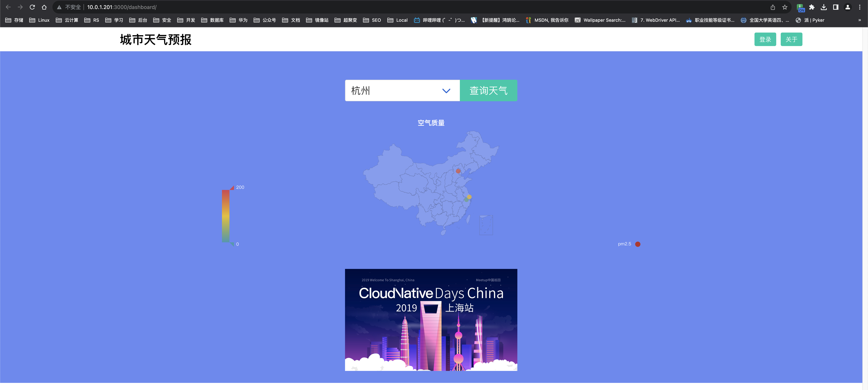The height and width of the screenshot is (390, 868).
Task: Bookmark this page with the star icon
Action: coord(785,7)
